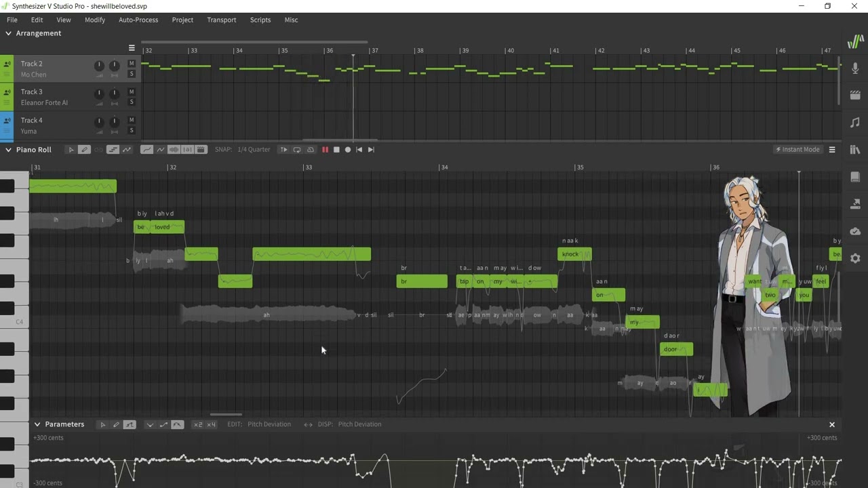868x488 pixels.
Task: Click Track 4 volume knob
Action: coord(99,122)
